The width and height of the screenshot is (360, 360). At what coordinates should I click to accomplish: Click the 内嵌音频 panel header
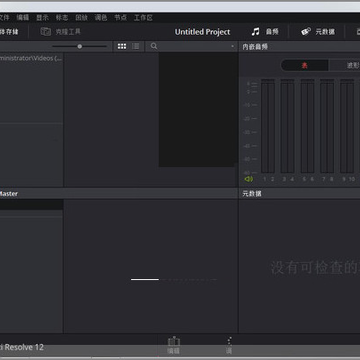click(255, 47)
